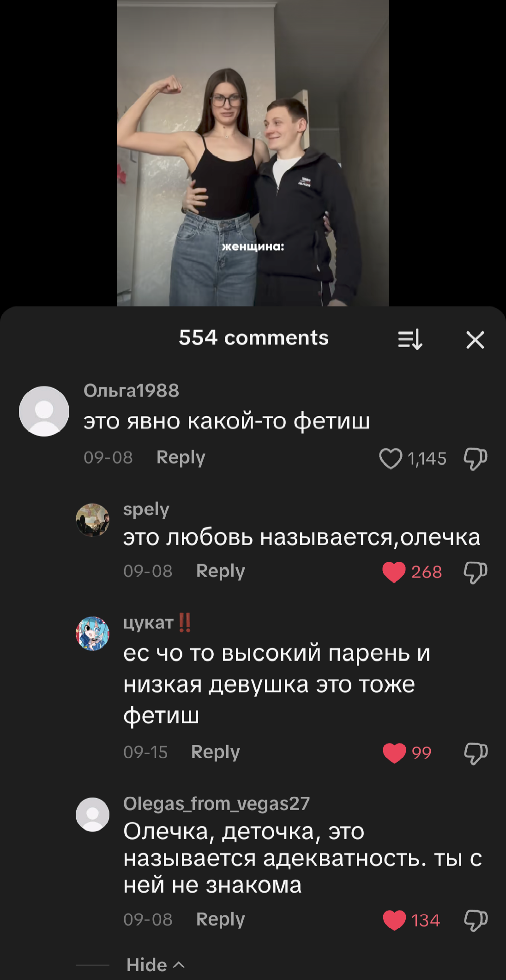Dislike Ольга1988's comment
This screenshot has width=506, height=980.
(x=476, y=459)
